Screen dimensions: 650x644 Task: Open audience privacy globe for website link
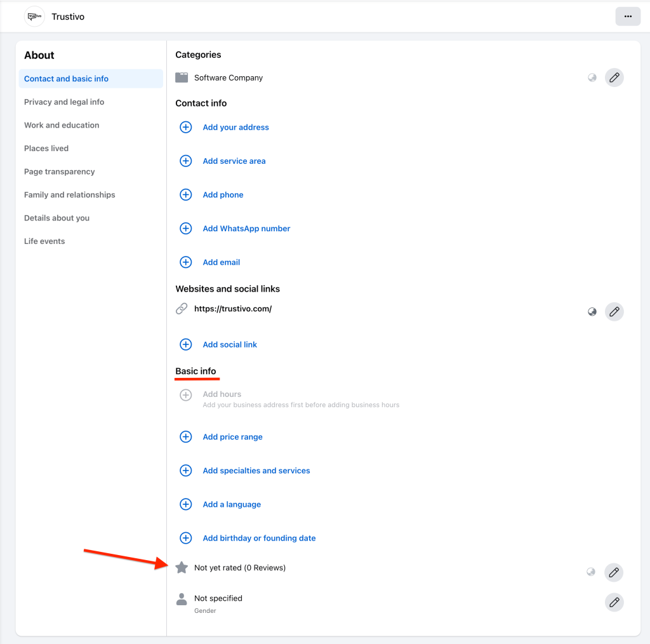tap(592, 312)
